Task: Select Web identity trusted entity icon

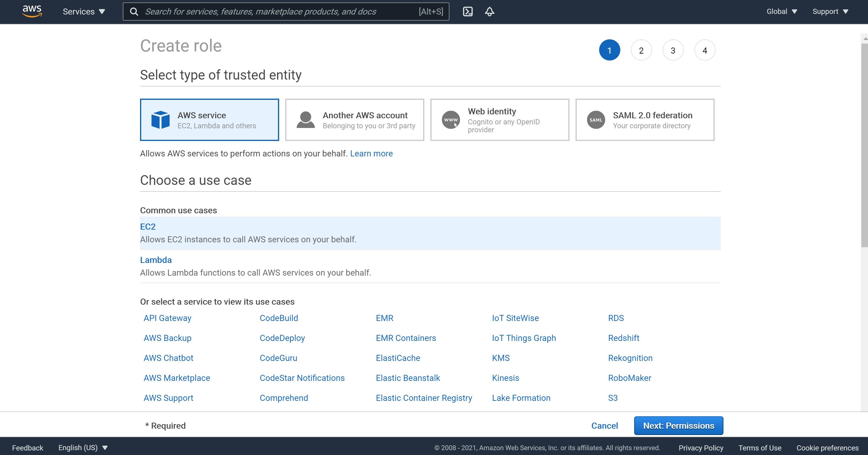Action: point(450,119)
